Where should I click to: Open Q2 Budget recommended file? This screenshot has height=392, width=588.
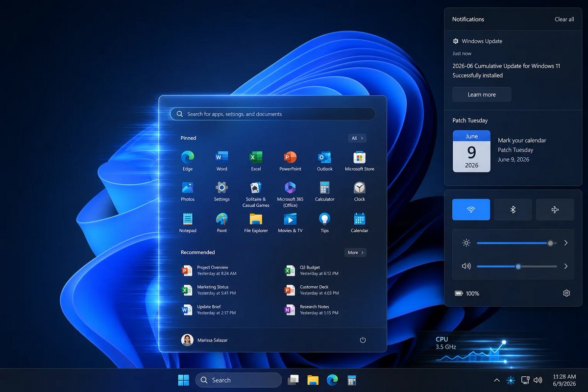313,270
